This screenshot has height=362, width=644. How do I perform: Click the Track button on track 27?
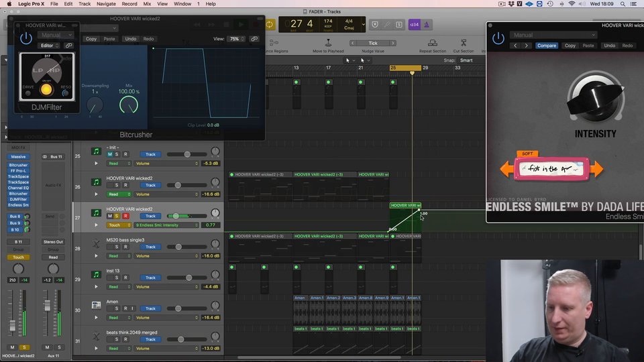click(x=150, y=216)
